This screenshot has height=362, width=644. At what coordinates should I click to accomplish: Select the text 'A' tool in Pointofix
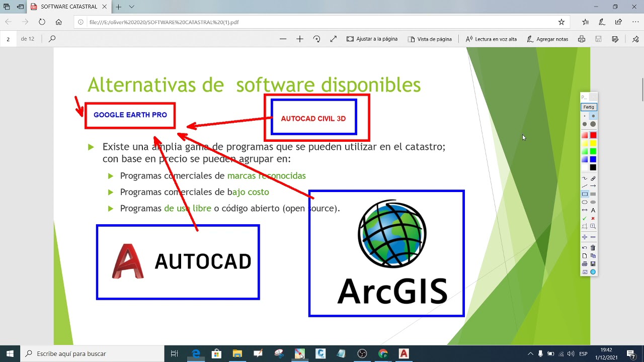click(x=593, y=210)
